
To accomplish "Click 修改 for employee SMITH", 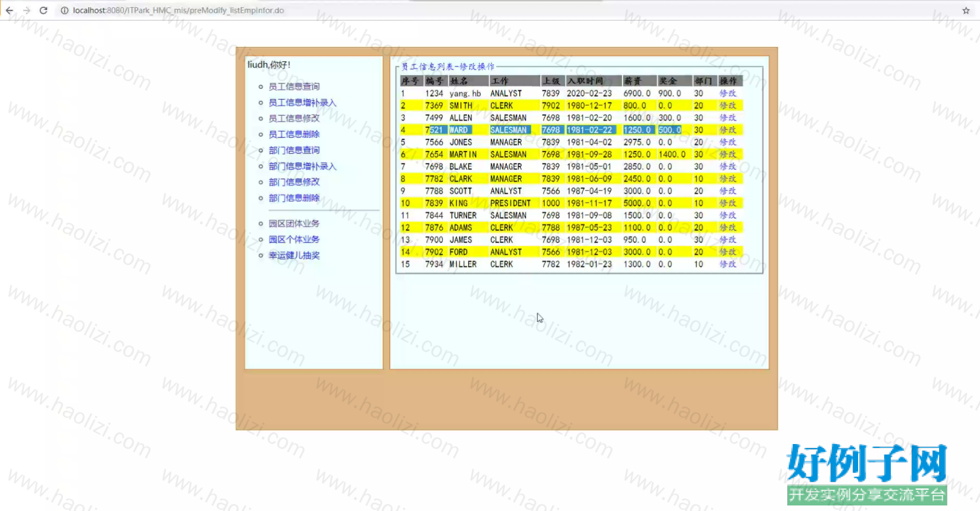I will point(728,106).
